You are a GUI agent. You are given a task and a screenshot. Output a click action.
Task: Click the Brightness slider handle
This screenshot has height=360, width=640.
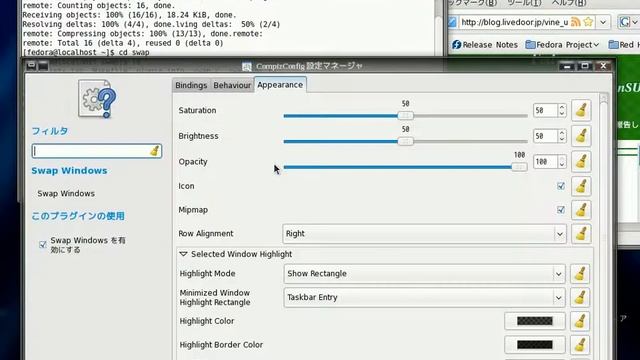(405, 142)
